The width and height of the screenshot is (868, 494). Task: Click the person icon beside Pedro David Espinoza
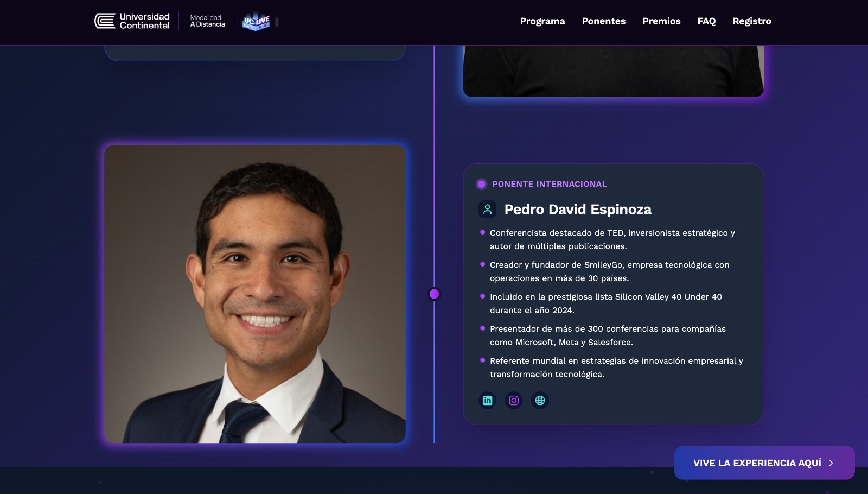coord(487,210)
